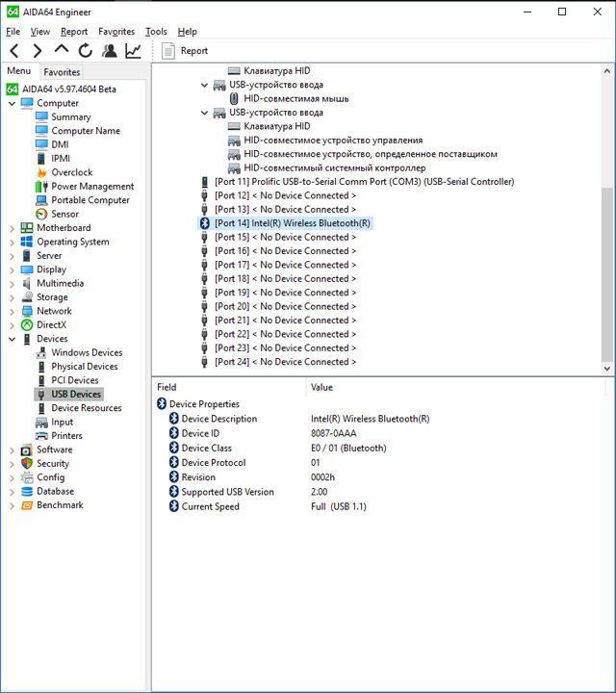Expand the Server tree node

point(12,256)
